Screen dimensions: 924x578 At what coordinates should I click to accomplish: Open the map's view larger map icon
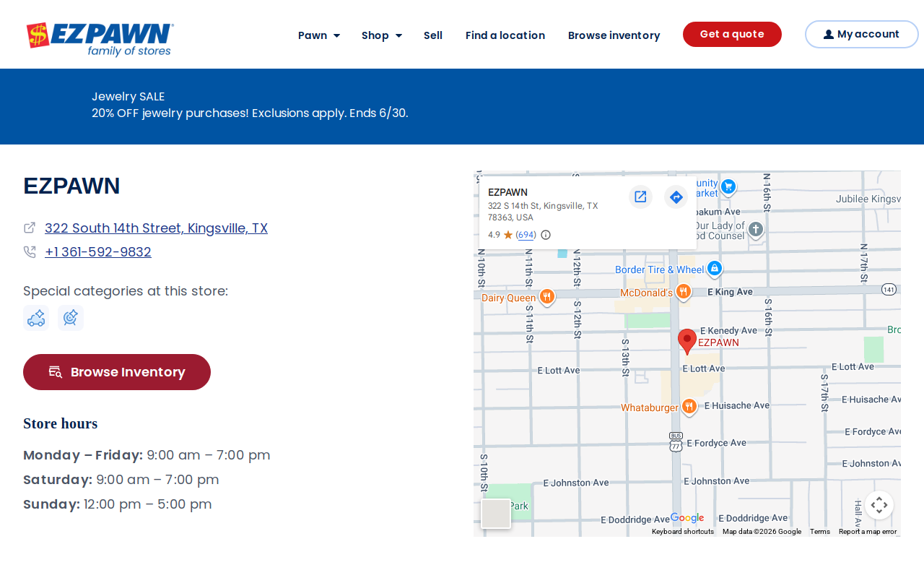click(640, 197)
